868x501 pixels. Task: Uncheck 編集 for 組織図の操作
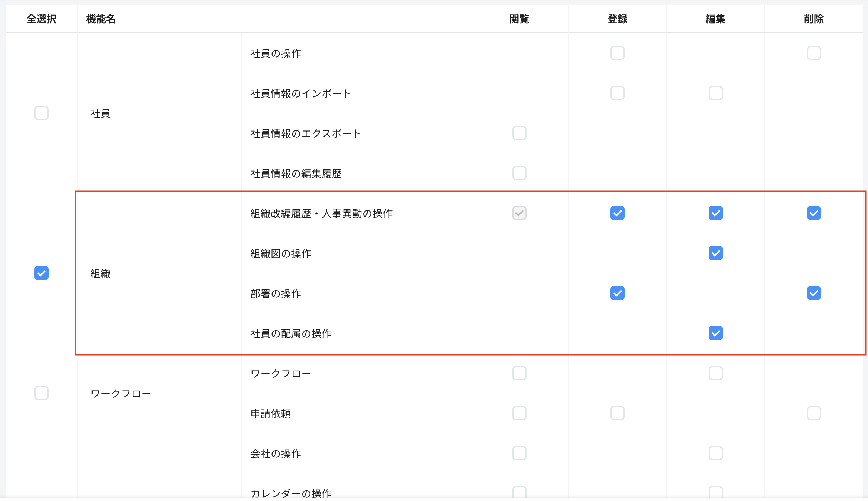tap(715, 253)
